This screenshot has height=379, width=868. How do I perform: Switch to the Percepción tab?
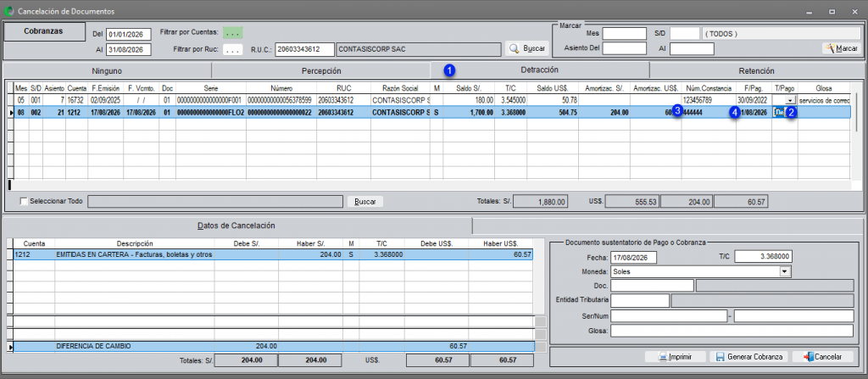click(x=321, y=71)
